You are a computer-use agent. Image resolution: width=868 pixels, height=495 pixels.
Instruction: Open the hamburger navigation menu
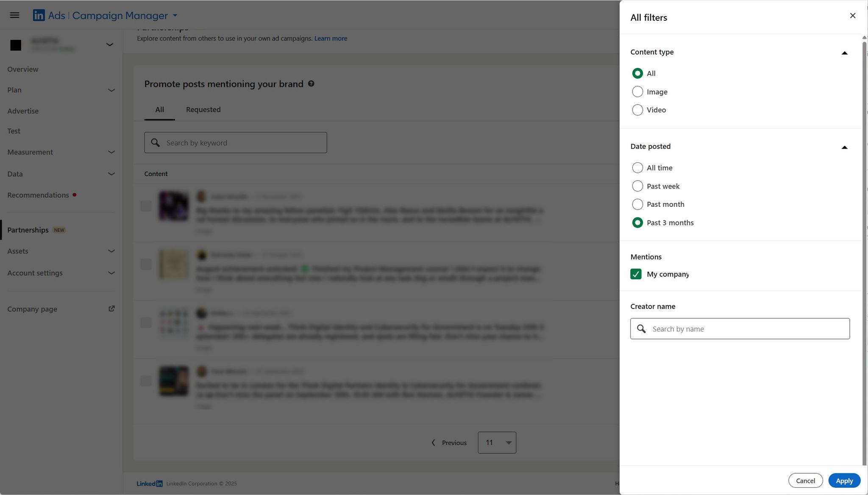tap(14, 15)
